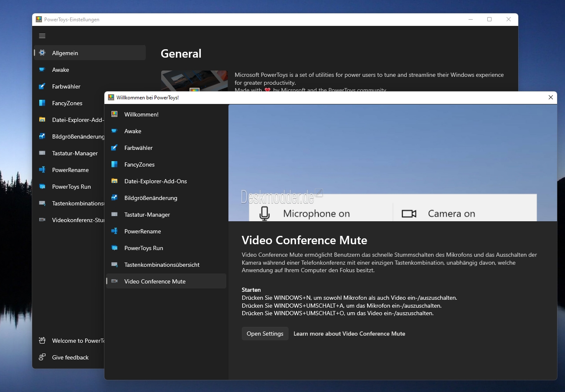Click the Allgemein gear icon in settings sidebar
565x392 pixels.
tap(42, 53)
